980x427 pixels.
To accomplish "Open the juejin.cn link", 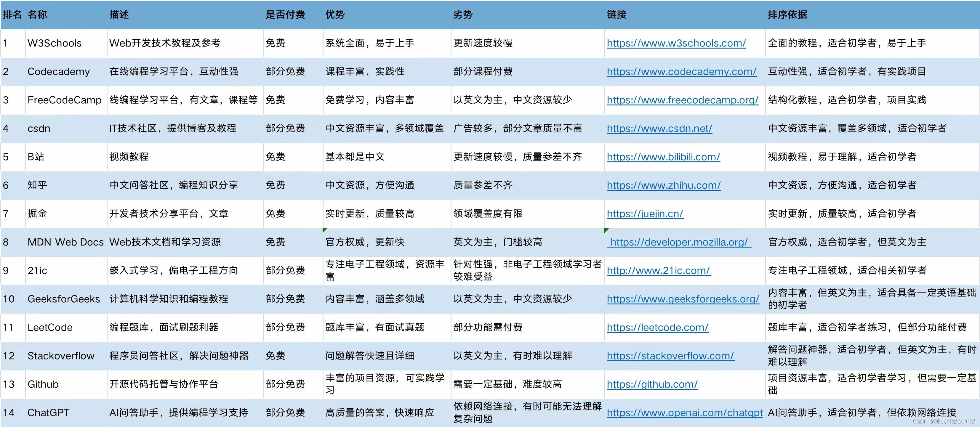I will tap(645, 214).
